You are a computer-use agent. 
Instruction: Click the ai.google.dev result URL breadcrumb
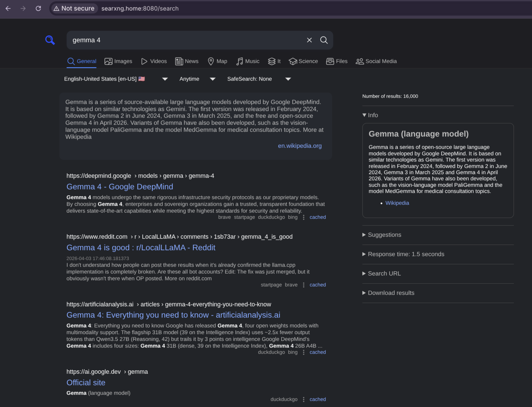[x=107, y=372]
